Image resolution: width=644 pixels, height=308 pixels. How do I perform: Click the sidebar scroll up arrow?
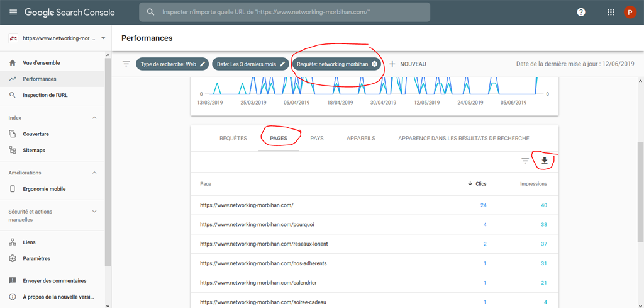pos(108,55)
